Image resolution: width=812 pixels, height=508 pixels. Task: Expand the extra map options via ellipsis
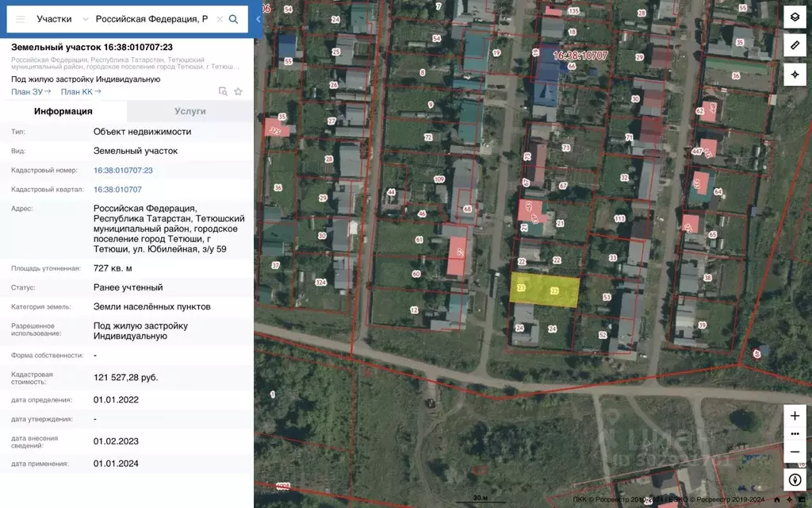coord(795,433)
